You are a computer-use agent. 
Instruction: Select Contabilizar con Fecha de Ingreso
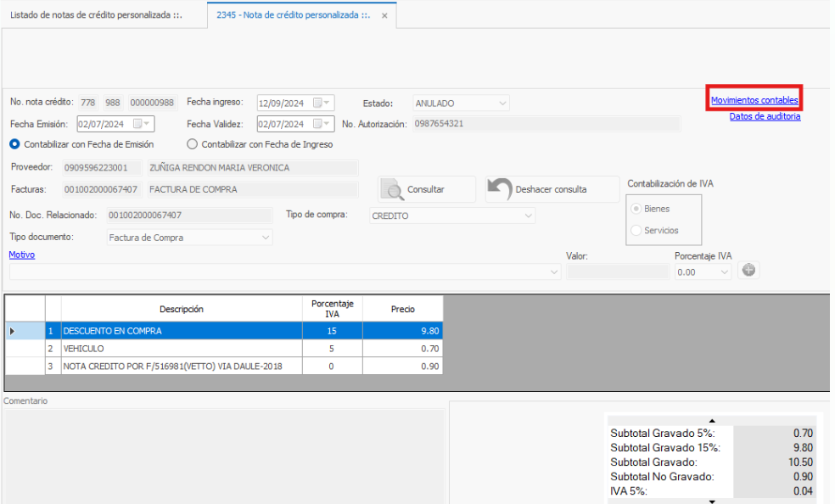(x=192, y=144)
